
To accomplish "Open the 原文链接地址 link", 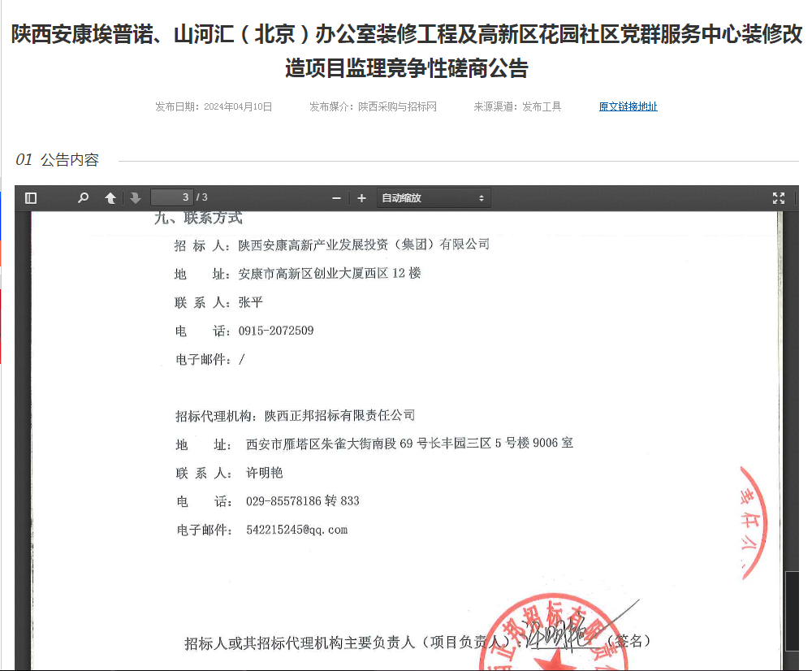I will pyautogui.click(x=628, y=106).
